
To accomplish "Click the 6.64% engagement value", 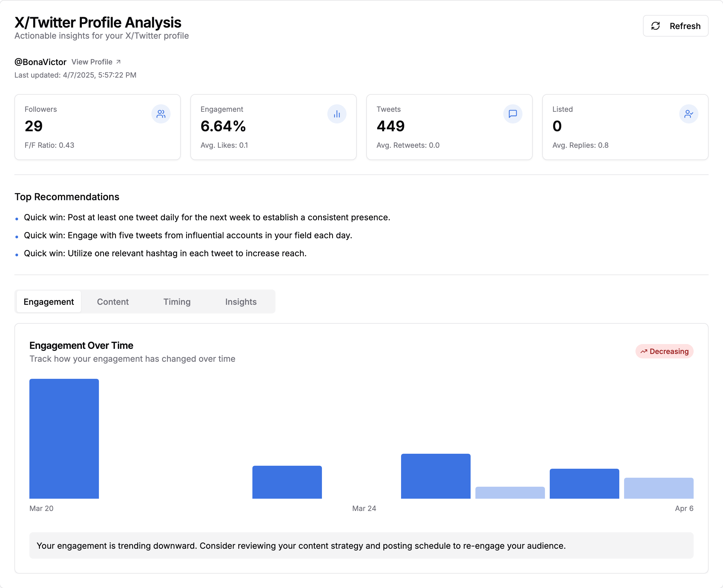I will click(223, 126).
